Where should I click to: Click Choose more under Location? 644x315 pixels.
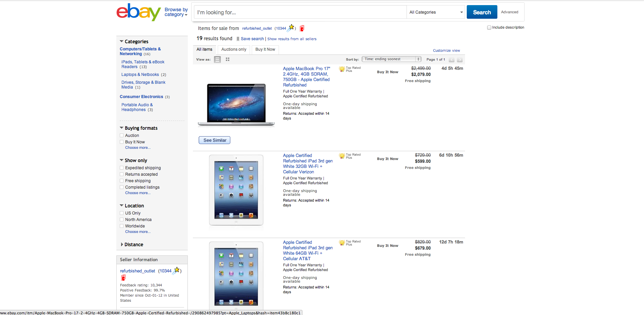138,232
